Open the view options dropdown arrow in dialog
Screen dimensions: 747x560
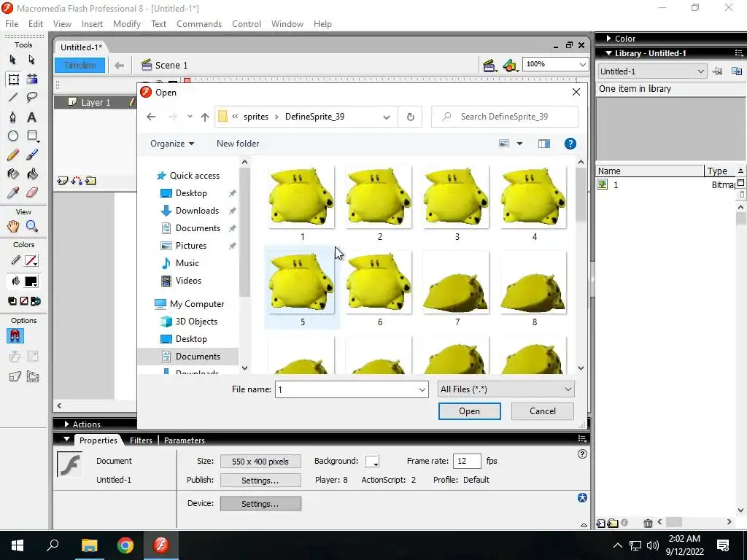coord(519,144)
